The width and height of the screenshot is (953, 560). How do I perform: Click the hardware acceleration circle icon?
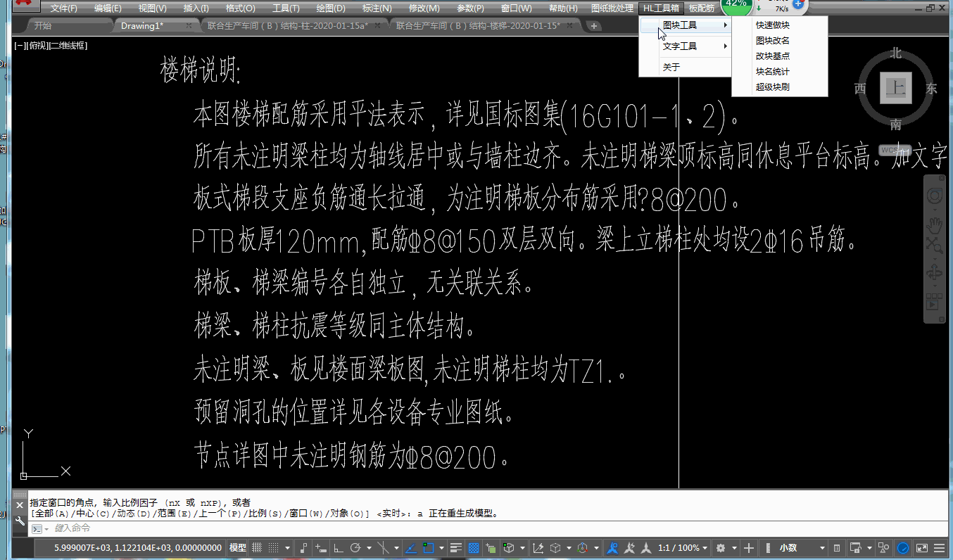[x=903, y=547]
